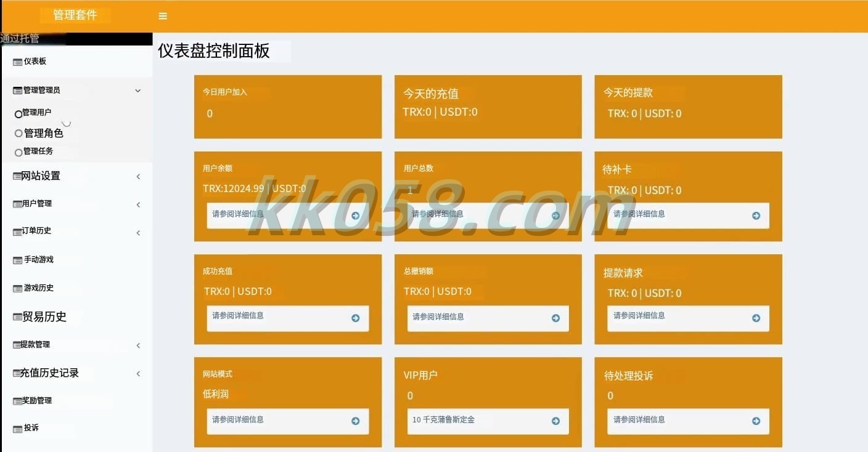The height and width of the screenshot is (452, 868).
Task: Click the icon beside 投诉
Action: (x=17, y=429)
